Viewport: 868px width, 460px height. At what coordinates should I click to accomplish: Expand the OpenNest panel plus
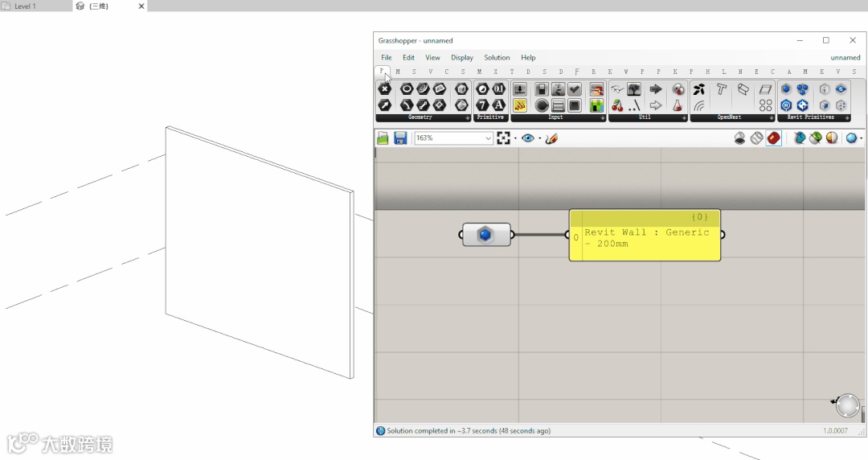tap(771, 117)
